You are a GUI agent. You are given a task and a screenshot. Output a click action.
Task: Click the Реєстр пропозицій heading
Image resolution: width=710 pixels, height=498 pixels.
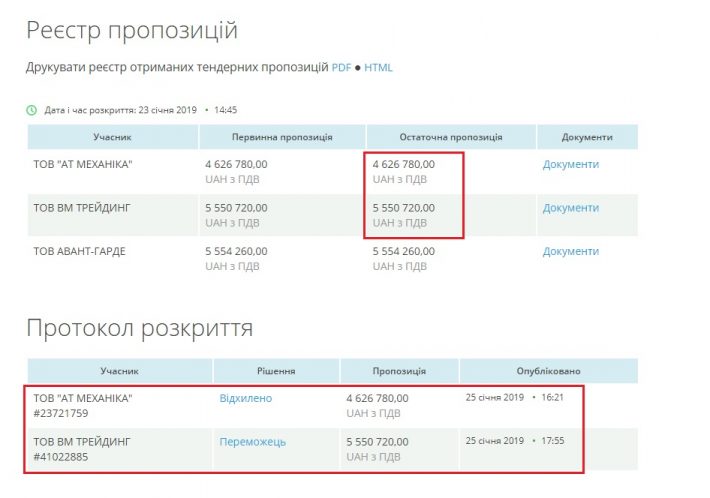pyautogui.click(x=132, y=31)
